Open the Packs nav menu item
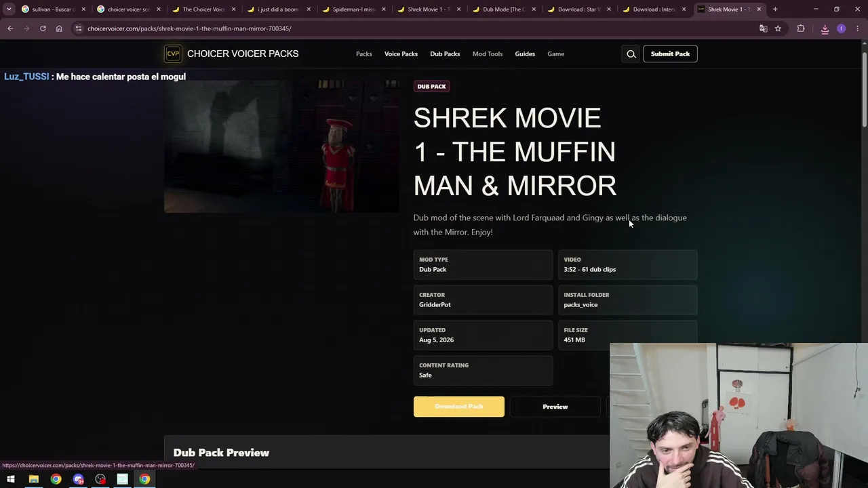868x488 pixels. 364,54
